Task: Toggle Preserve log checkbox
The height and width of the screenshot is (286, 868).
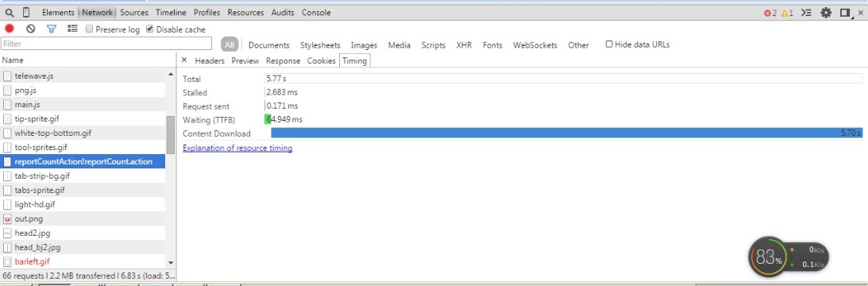Action: [89, 29]
